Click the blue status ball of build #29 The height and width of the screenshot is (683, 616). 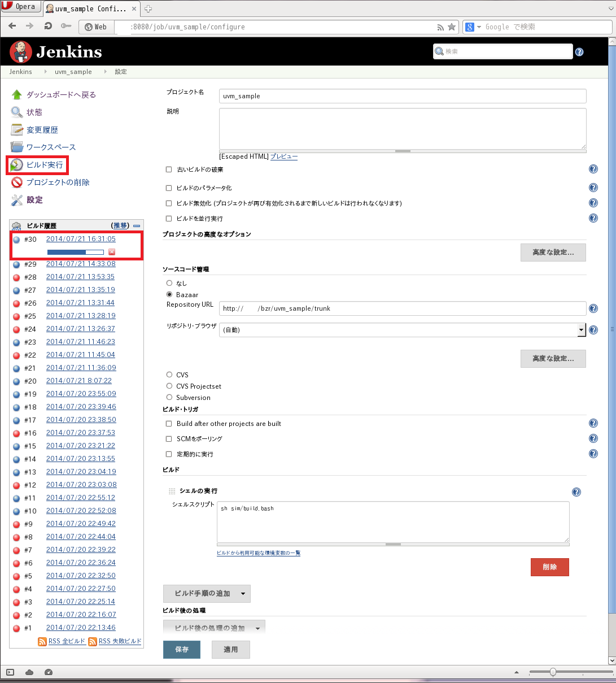click(x=16, y=264)
